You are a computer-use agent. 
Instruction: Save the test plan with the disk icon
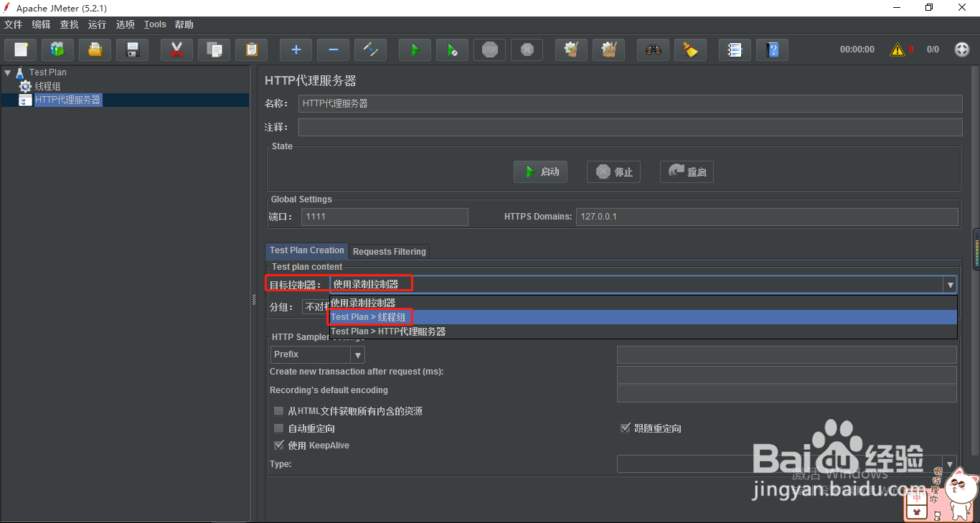click(133, 50)
